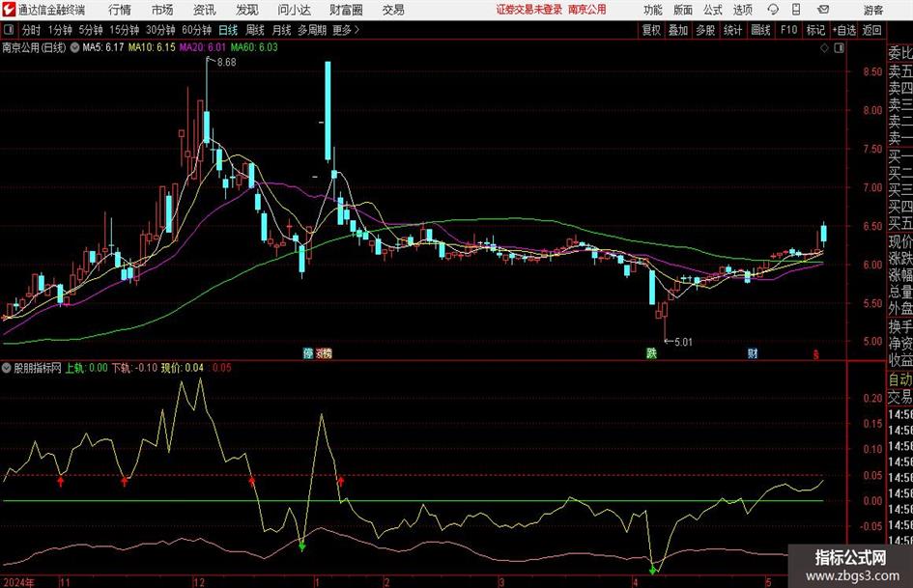The image size is (913, 588).
Task: Click the green 跌 marker icon
Action: [x=651, y=353]
